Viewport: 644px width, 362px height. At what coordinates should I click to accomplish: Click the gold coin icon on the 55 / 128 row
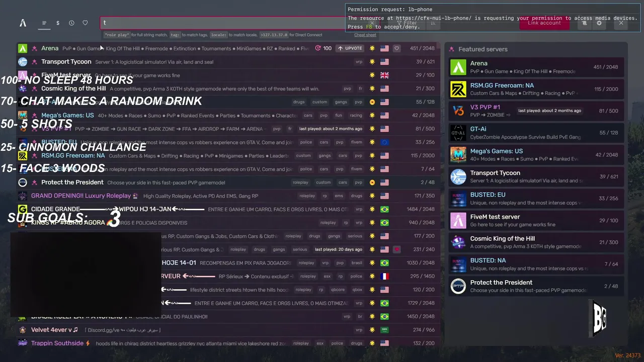coord(372,102)
